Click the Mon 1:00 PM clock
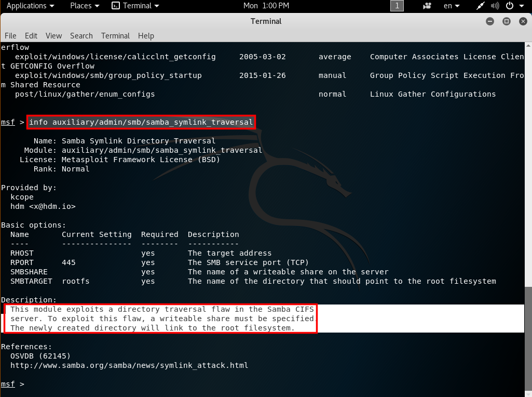The height and width of the screenshot is (397, 532). [x=266, y=6]
